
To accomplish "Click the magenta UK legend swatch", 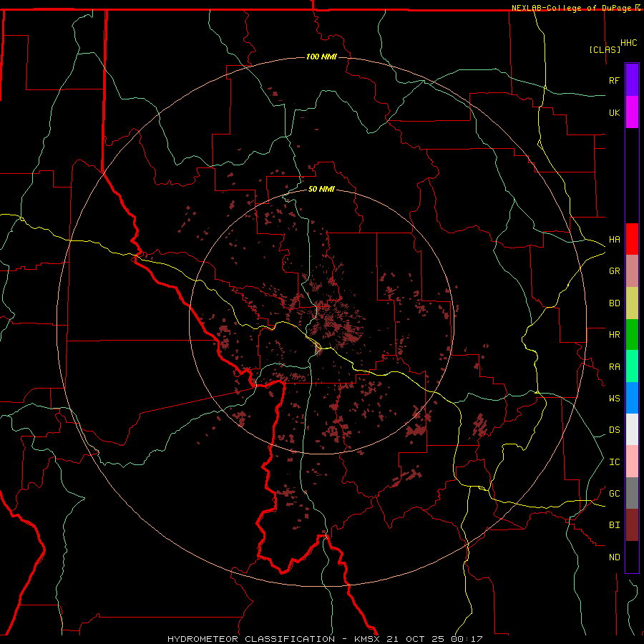I will (632, 112).
